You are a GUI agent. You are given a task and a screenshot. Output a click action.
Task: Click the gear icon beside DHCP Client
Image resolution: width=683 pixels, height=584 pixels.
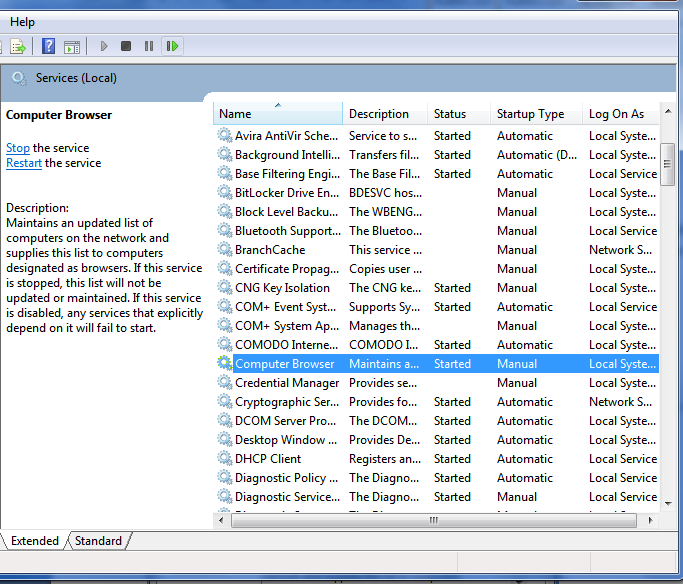point(225,459)
